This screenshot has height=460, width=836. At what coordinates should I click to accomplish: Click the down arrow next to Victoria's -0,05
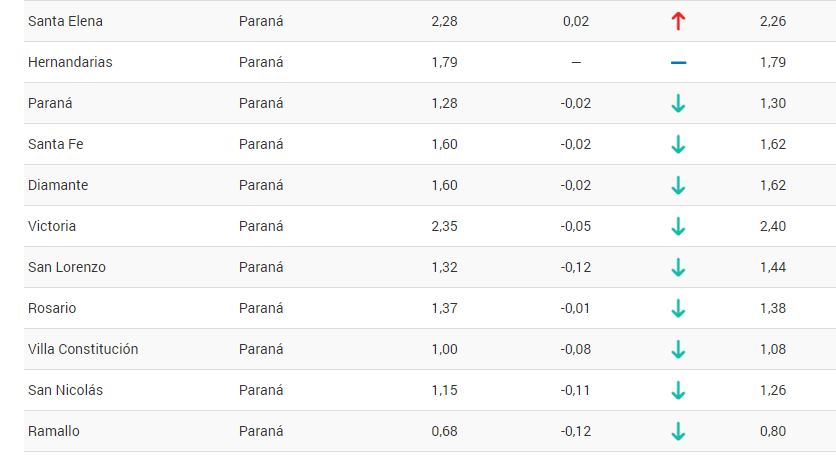[678, 227]
